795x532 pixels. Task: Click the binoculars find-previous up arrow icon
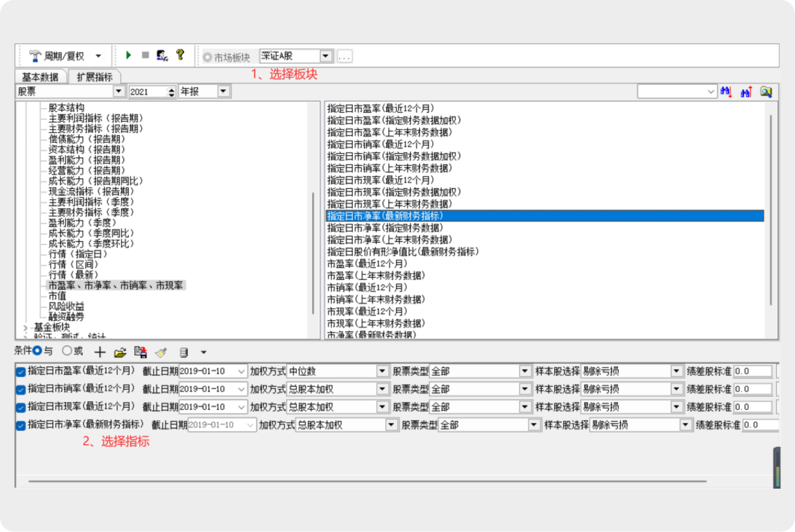point(746,92)
